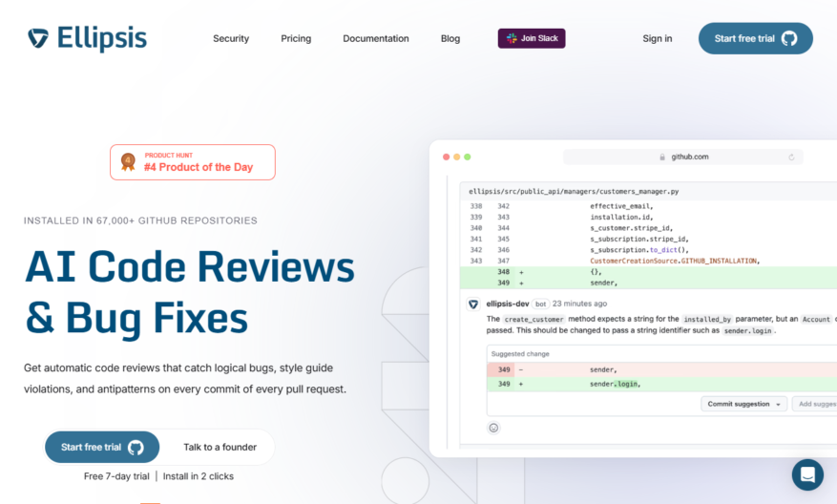The height and width of the screenshot is (504, 837).
Task: Open the Pricing page
Action: click(x=296, y=38)
